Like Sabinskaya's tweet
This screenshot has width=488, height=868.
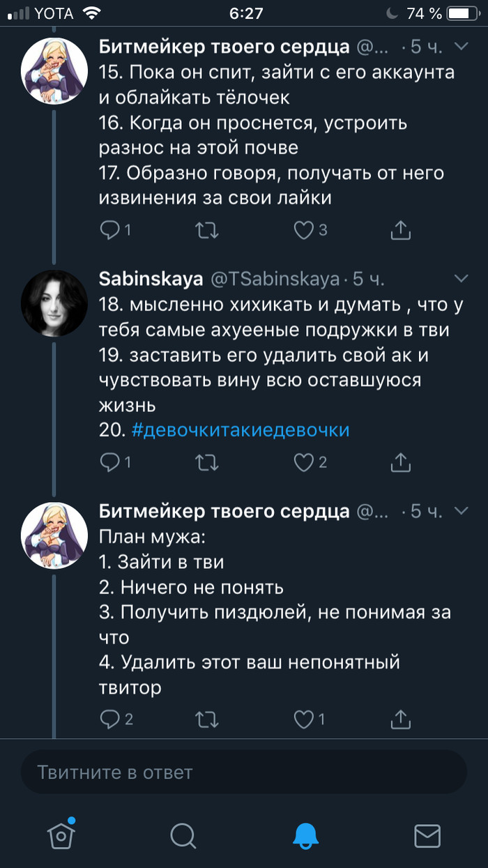(x=304, y=462)
